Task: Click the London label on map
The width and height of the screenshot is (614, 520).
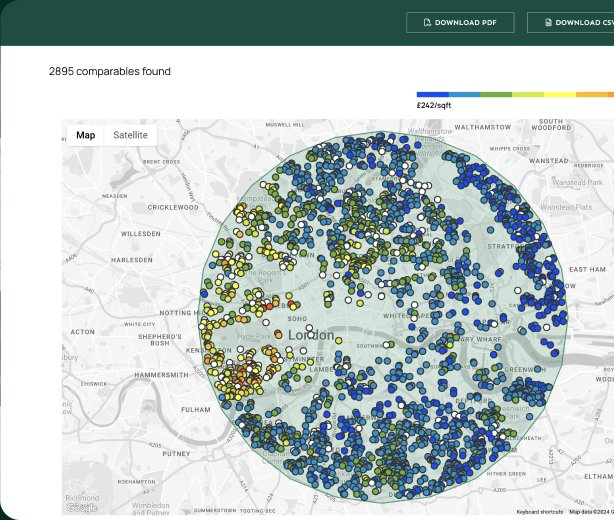Action: [x=311, y=335]
